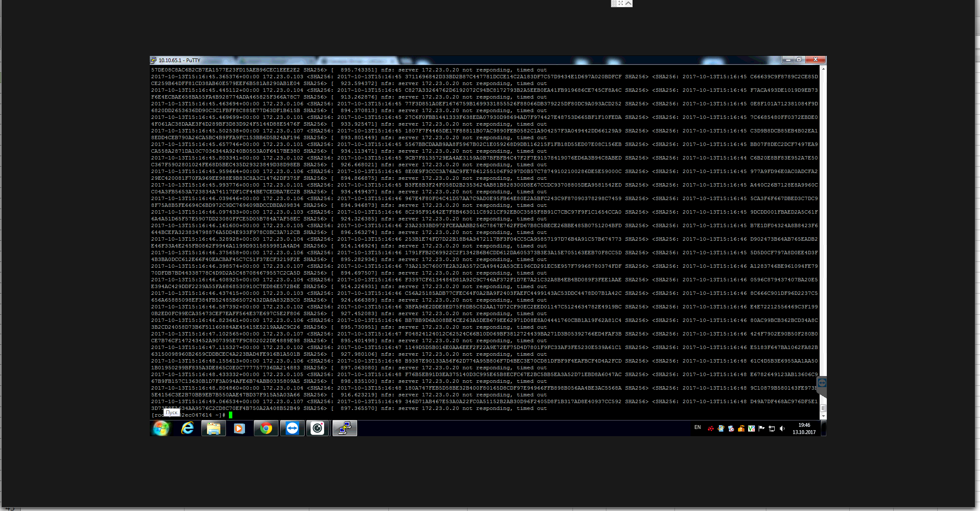The width and height of the screenshot is (980, 511).
Task: Click timestamp 2017-10-13T15:16:45.445112+00:00
Action: [205, 90]
